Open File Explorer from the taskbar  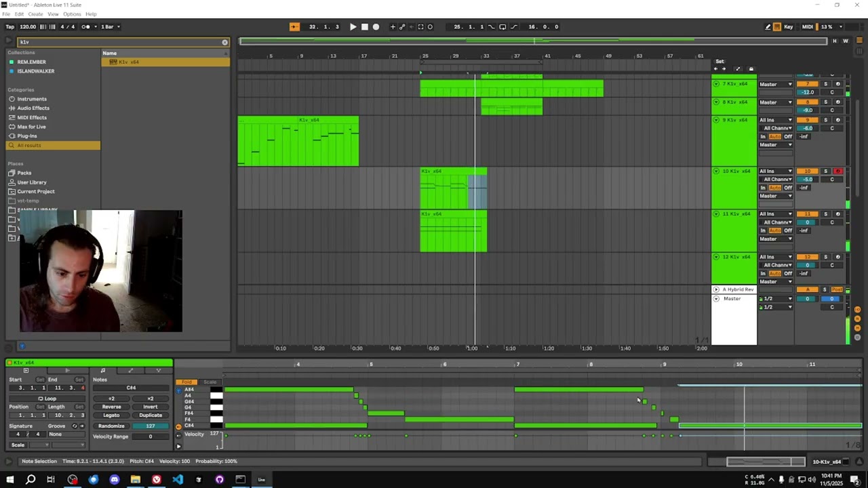135,480
